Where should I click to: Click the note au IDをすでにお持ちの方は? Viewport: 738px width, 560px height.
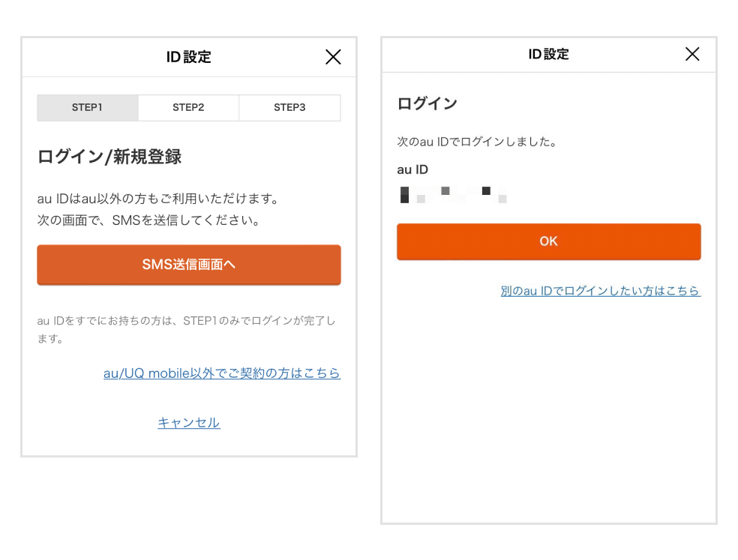point(187,329)
